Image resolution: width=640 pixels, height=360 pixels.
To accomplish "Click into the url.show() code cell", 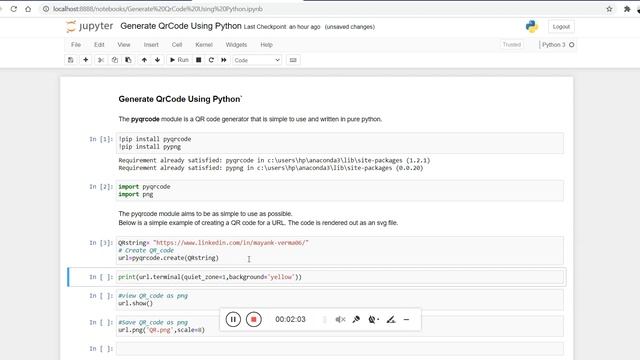I will coord(340,300).
